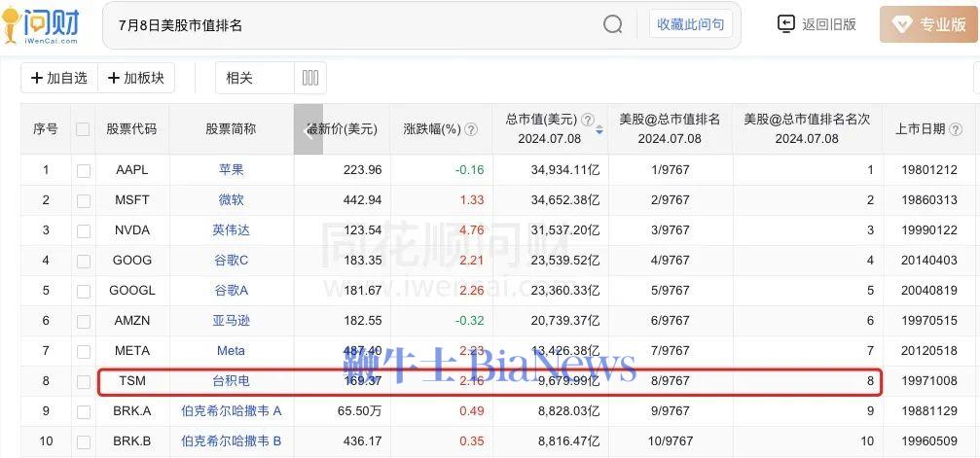Click 序号 column header
Viewport: 980px width, 458px height.
pos(46,129)
